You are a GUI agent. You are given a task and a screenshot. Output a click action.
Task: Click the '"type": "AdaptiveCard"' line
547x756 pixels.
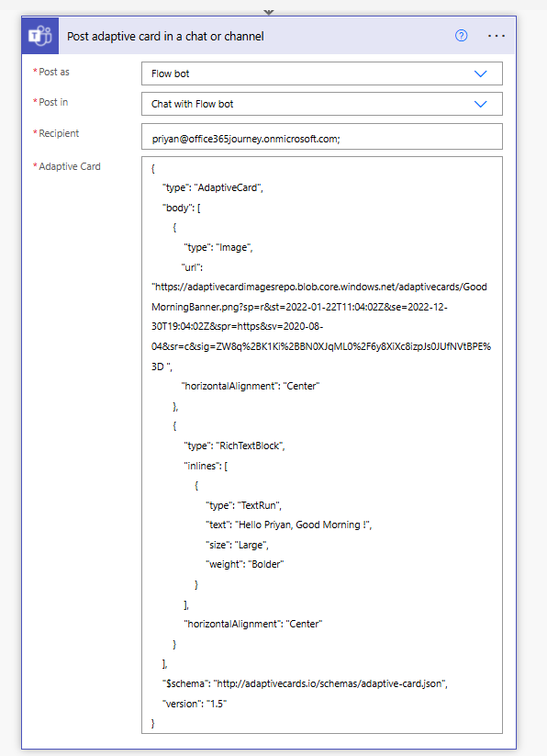point(213,187)
